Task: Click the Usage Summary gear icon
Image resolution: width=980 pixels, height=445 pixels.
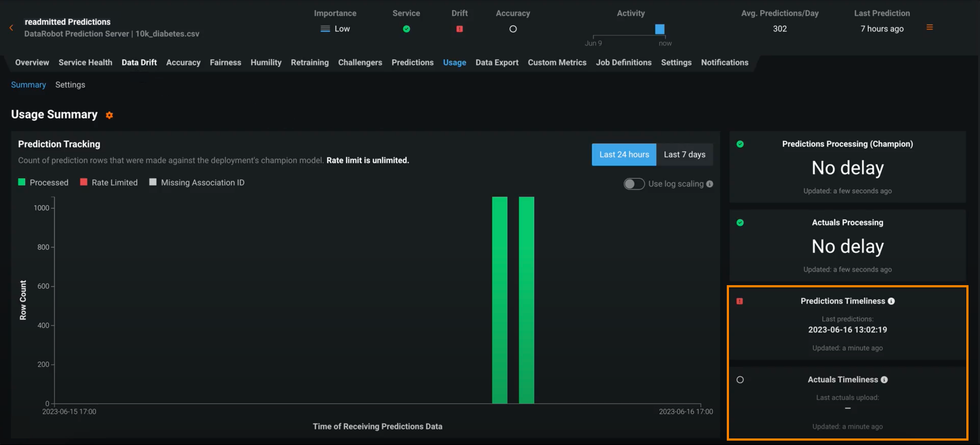Action: pos(109,115)
